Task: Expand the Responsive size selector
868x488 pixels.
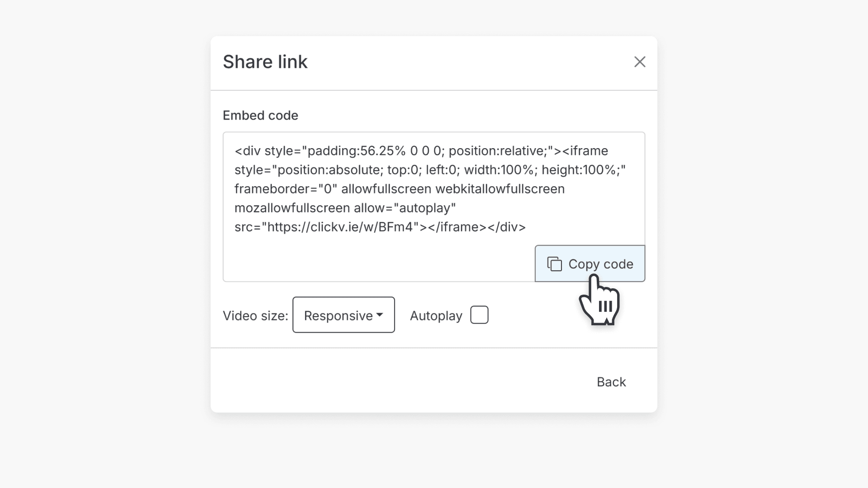Action: 344,315
